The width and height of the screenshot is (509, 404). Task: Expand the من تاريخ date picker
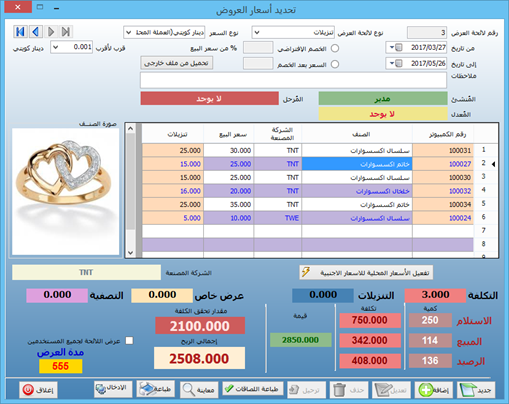click(x=392, y=47)
